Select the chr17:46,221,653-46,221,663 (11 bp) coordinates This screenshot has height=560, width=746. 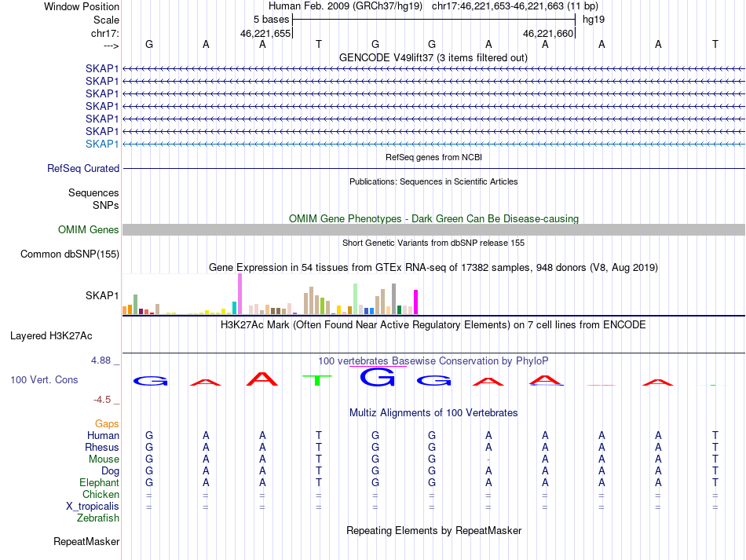tap(515, 6)
